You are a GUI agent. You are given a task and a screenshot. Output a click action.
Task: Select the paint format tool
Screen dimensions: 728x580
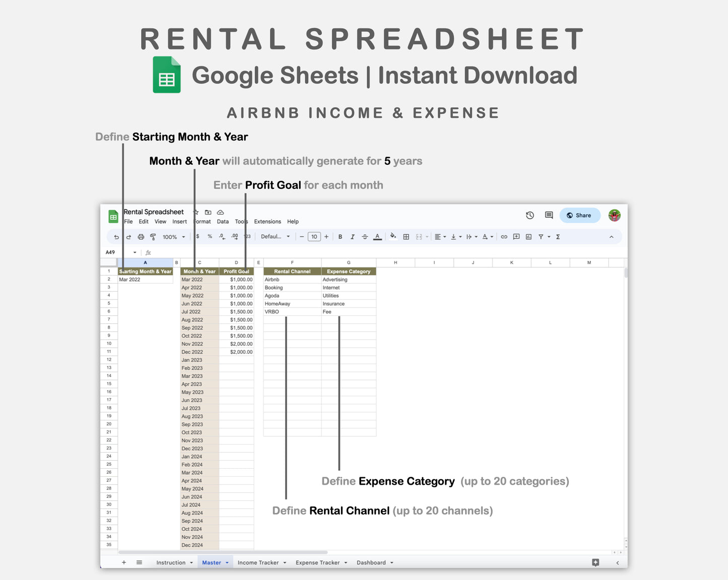click(x=153, y=237)
